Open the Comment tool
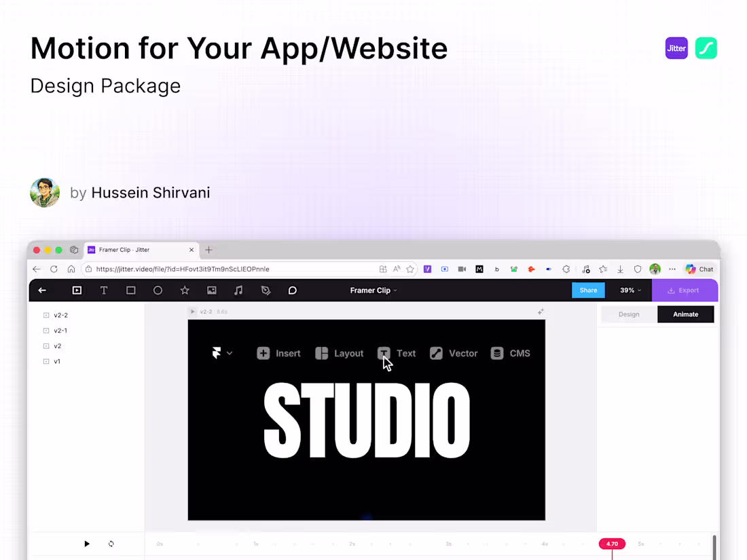This screenshot has width=747, height=560. (292, 290)
